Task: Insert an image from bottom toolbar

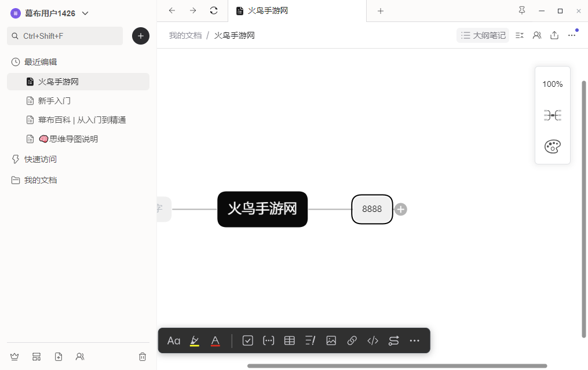Action: [x=331, y=340]
